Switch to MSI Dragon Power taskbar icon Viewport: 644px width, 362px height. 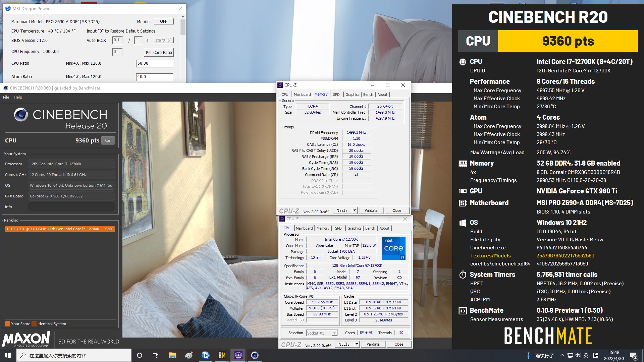click(205, 355)
